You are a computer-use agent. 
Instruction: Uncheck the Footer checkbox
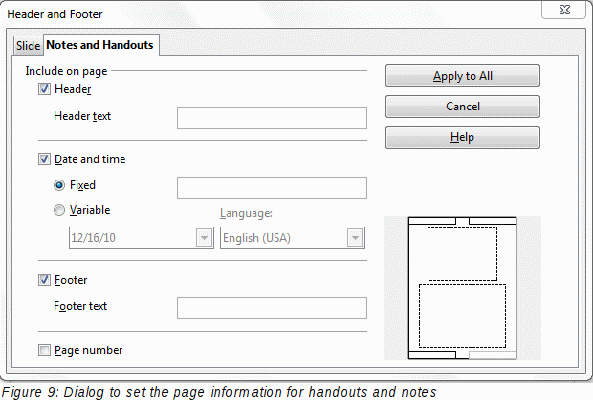coord(44,280)
